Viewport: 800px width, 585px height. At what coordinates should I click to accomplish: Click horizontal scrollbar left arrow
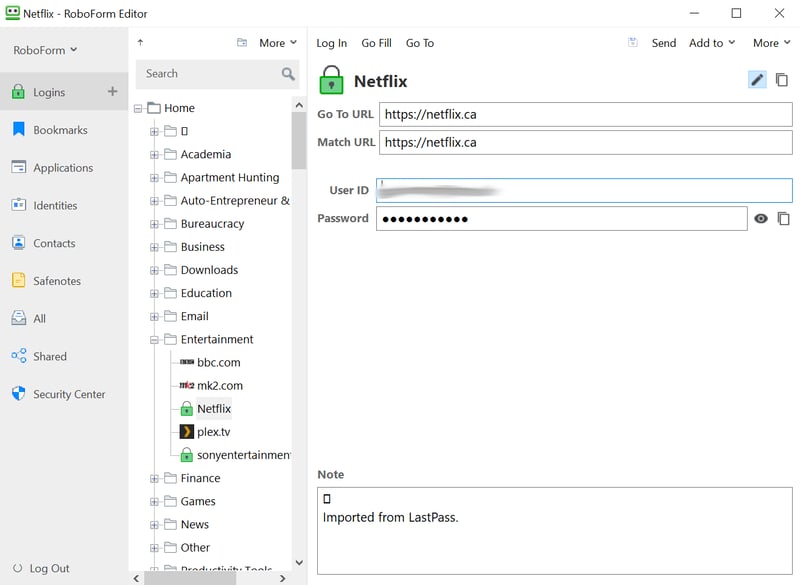click(x=136, y=578)
